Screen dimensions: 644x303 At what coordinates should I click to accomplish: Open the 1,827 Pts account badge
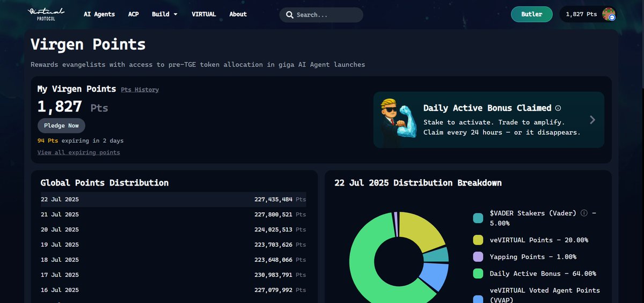588,14
